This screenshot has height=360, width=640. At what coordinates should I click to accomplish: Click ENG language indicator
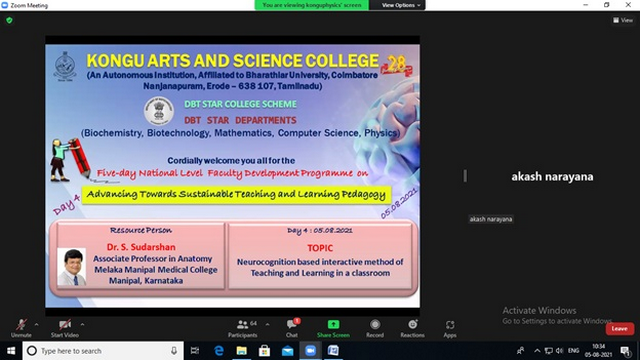[x=573, y=351]
